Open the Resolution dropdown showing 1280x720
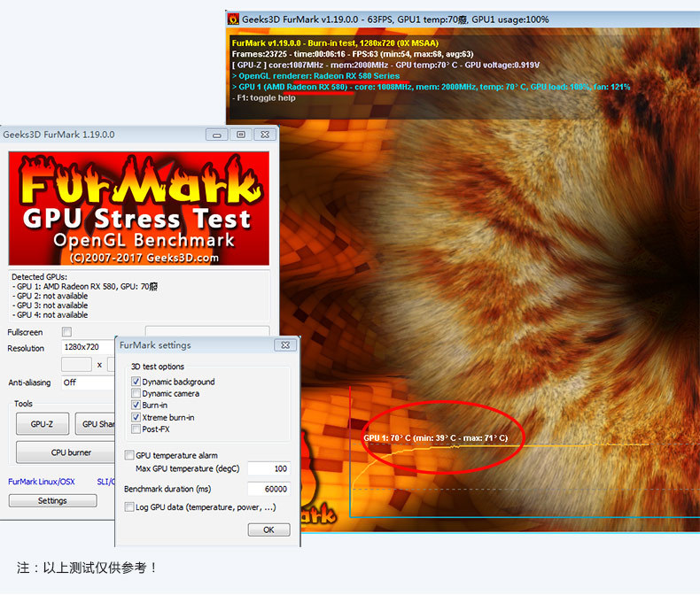The height and width of the screenshot is (595, 700). (88, 347)
